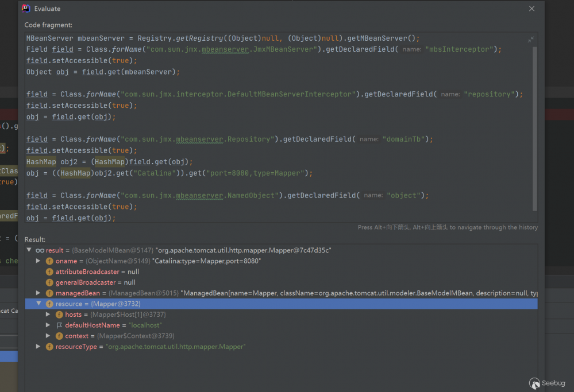This screenshot has height=392, width=574.
Task: Click the DefaultMBeanServerInterceptor class name string
Action: click(x=238, y=94)
